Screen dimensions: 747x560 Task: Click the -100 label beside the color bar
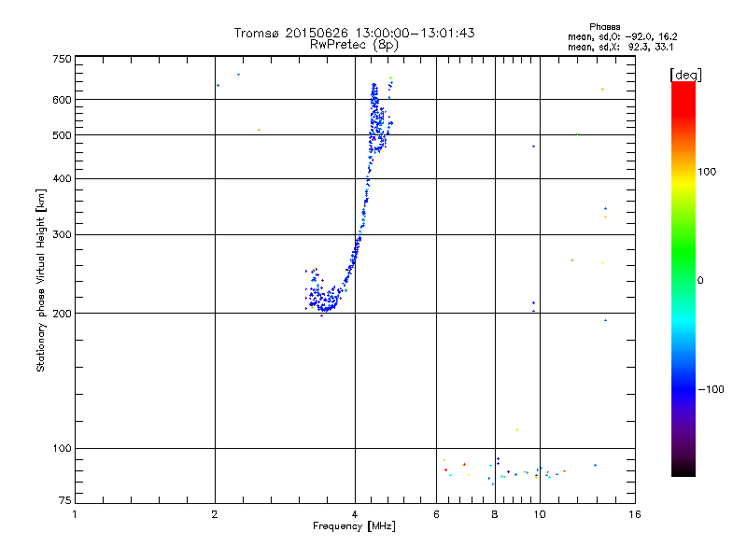point(712,389)
